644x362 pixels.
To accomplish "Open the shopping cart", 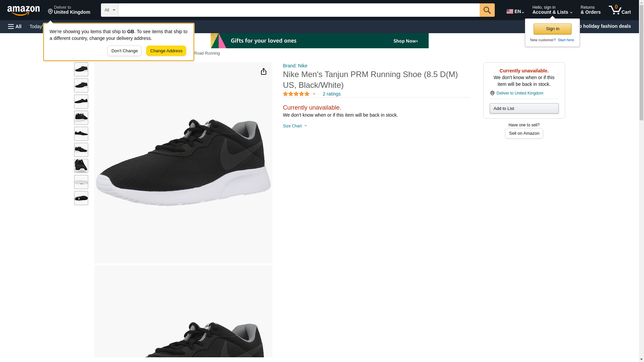I will pos(620,10).
